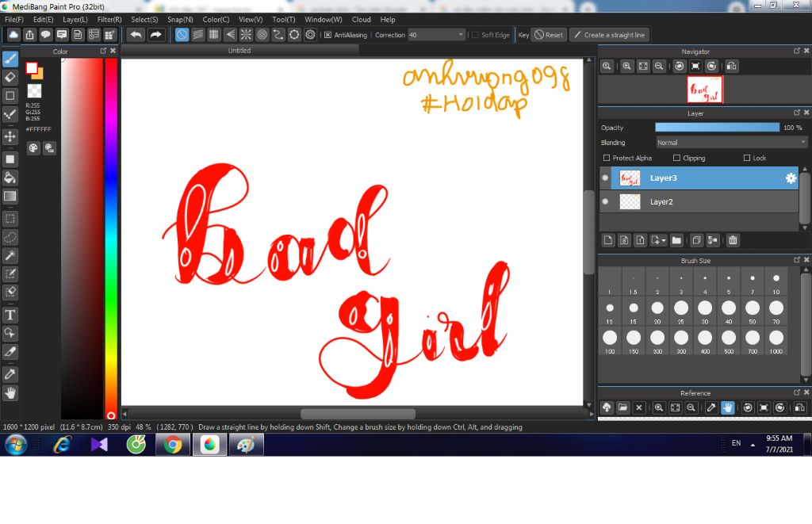Screen dimensions: 812x524
Task: Pick a shade in the color square
Action: pos(82,238)
